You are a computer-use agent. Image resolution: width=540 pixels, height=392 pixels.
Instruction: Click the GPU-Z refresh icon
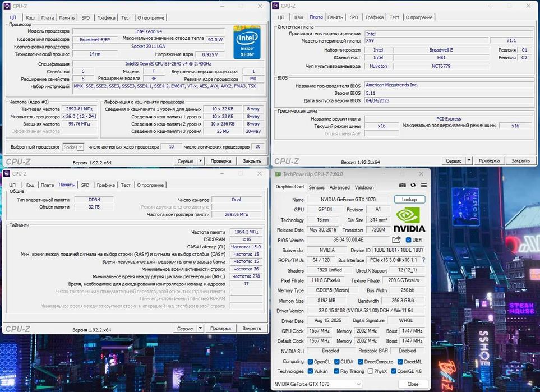click(413, 185)
